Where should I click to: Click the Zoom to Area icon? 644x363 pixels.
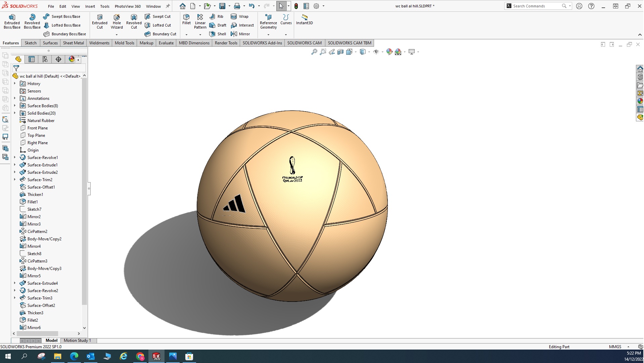323,52
